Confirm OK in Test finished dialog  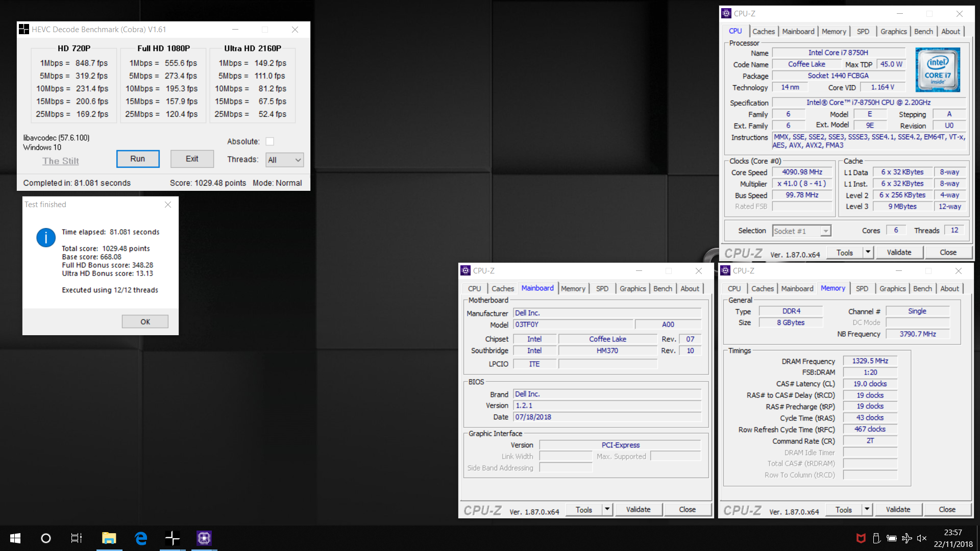coord(145,321)
